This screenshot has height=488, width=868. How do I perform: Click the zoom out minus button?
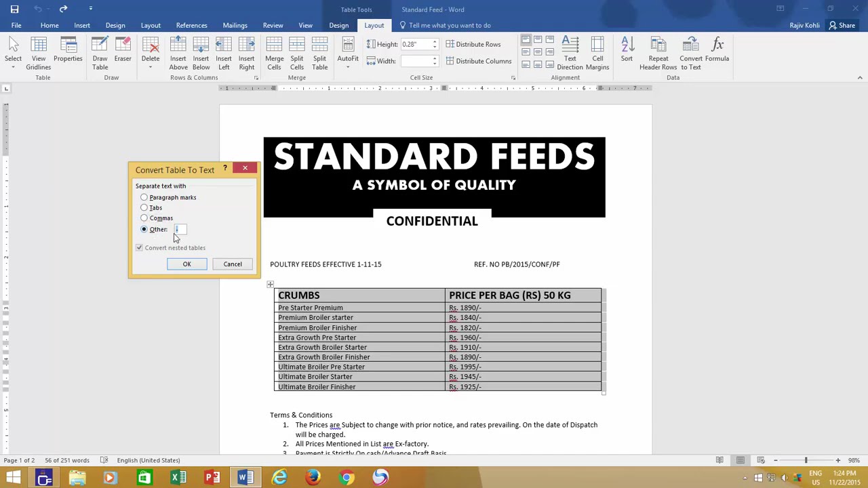pyautogui.click(x=776, y=460)
